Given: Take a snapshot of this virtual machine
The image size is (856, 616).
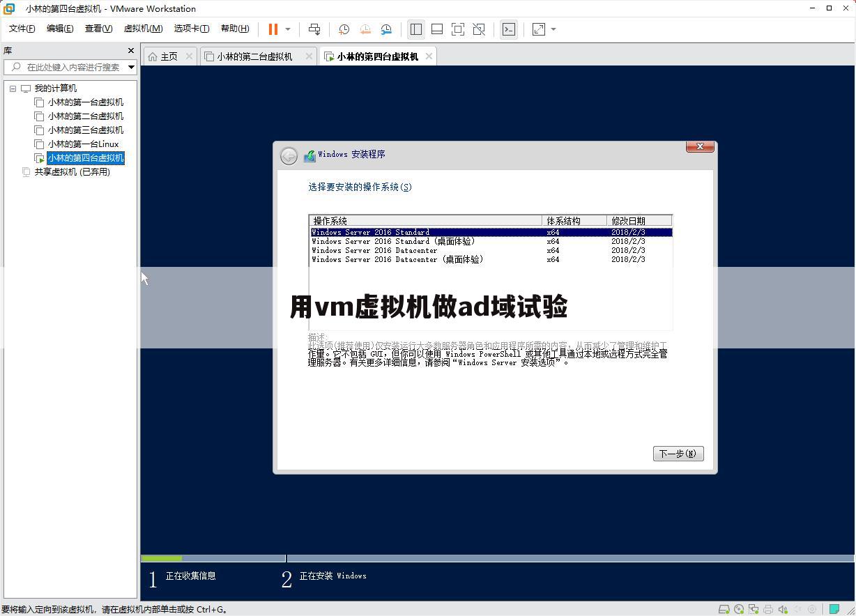Looking at the screenshot, I should point(343,29).
